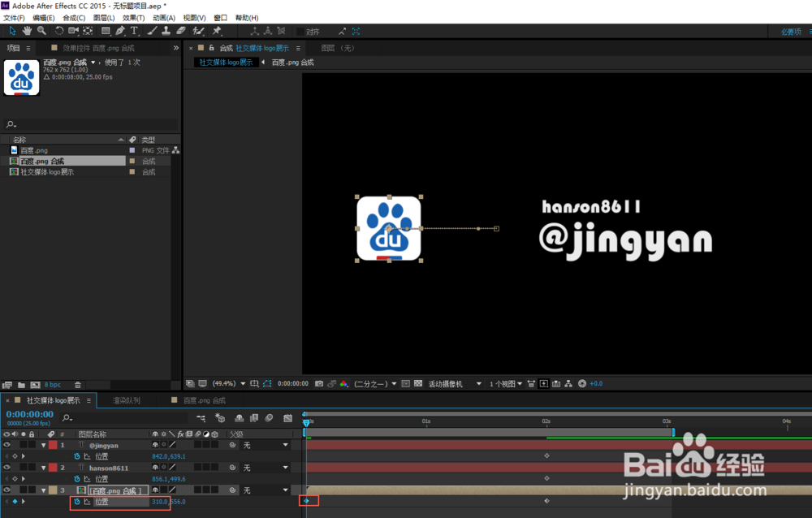Screen dimensions: 812x518
Task: Open the 活动摄像机 camera view dropdown
Action: coord(455,384)
